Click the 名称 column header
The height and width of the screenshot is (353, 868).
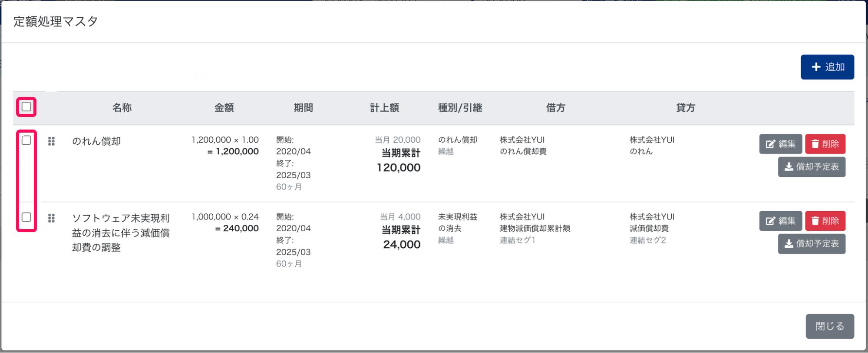[x=122, y=108]
